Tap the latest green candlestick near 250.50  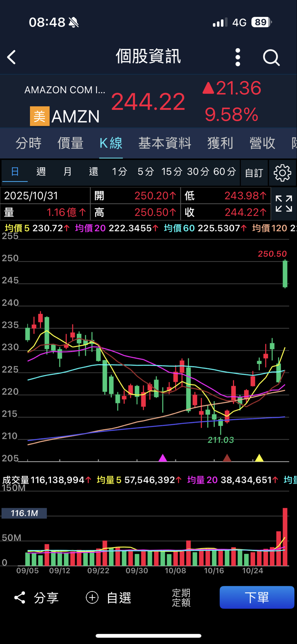coord(285,274)
